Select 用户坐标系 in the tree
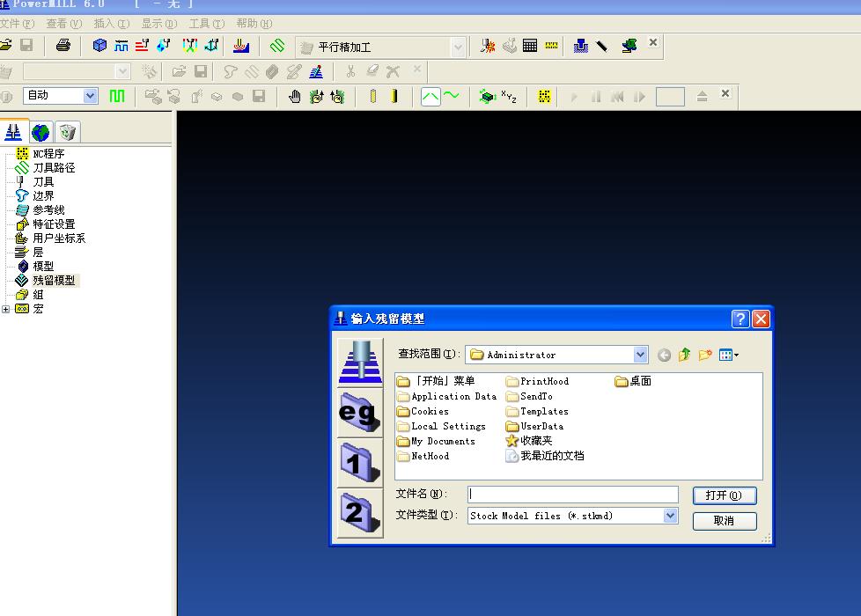The width and height of the screenshot is (861, 616). pyautogui.click(x=59, y=238)
